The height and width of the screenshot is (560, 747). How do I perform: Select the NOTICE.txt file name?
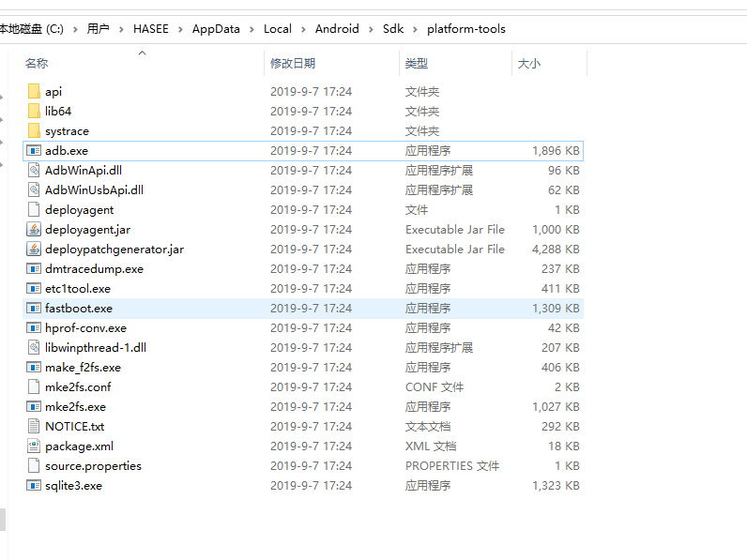tap(75, 427)
